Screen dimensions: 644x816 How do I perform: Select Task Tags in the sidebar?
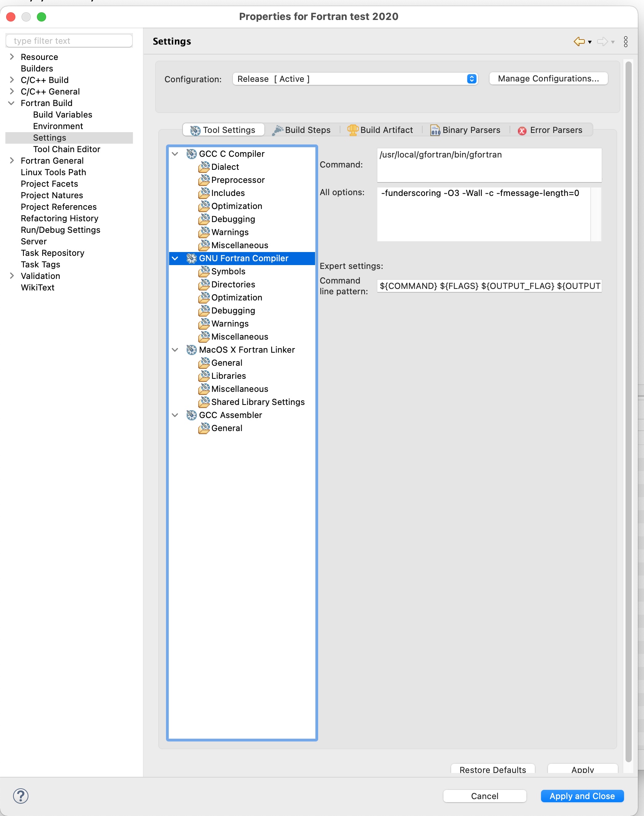(x=40, y=264)
